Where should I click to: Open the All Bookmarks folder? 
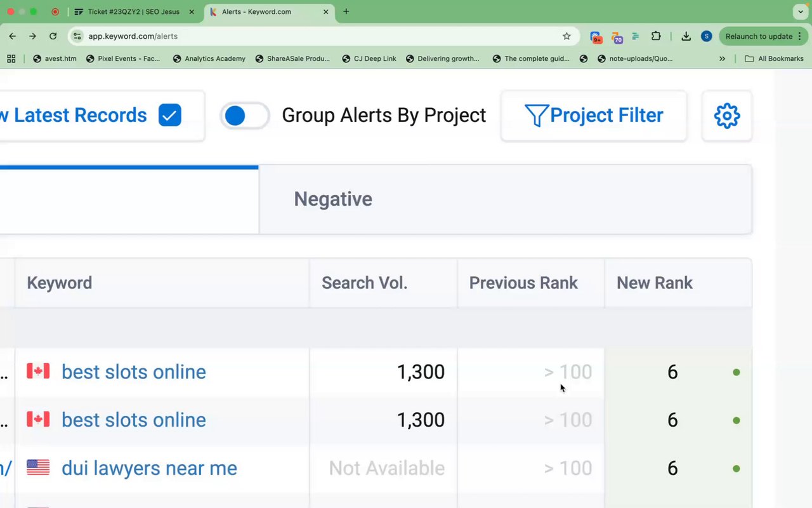coord(774,58)
